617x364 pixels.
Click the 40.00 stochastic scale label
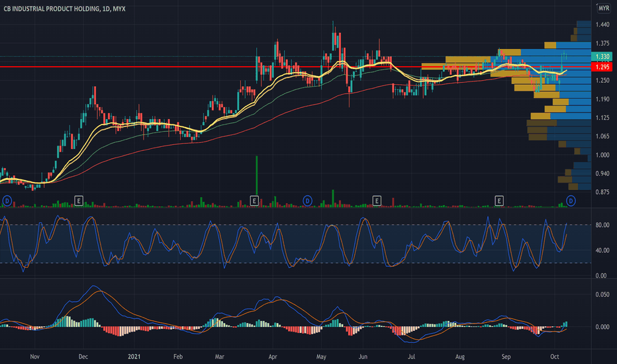pos(602,250)
